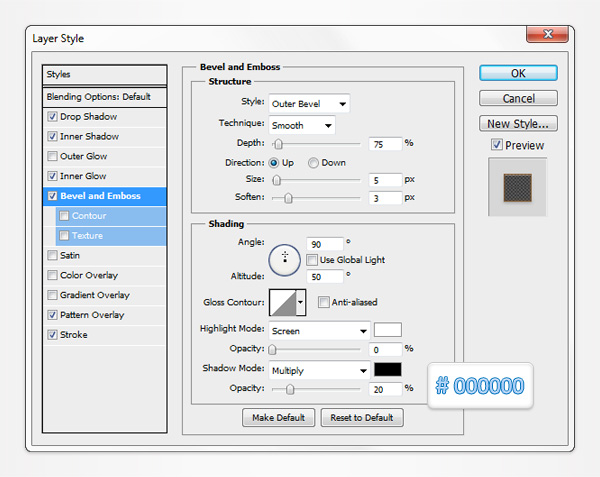This screenshot has height=477, width=600.
Task: Enable the Outer Glow effect checkbox
Action: click(52, 156)
